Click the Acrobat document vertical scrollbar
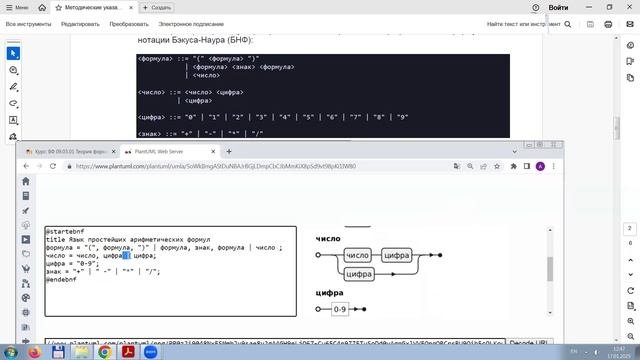The height and width of the screenshot is (360, 640). pos(616,128)
